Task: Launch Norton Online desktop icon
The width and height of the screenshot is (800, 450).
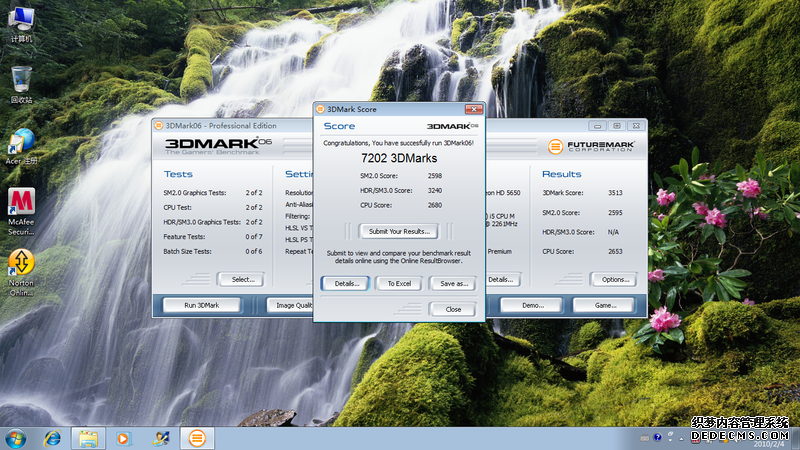Action: 21,272
